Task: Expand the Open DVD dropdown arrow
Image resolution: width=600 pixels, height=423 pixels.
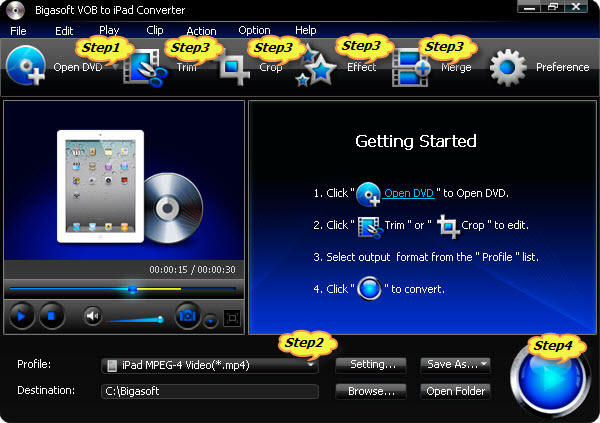Action: tap(116, 67)
